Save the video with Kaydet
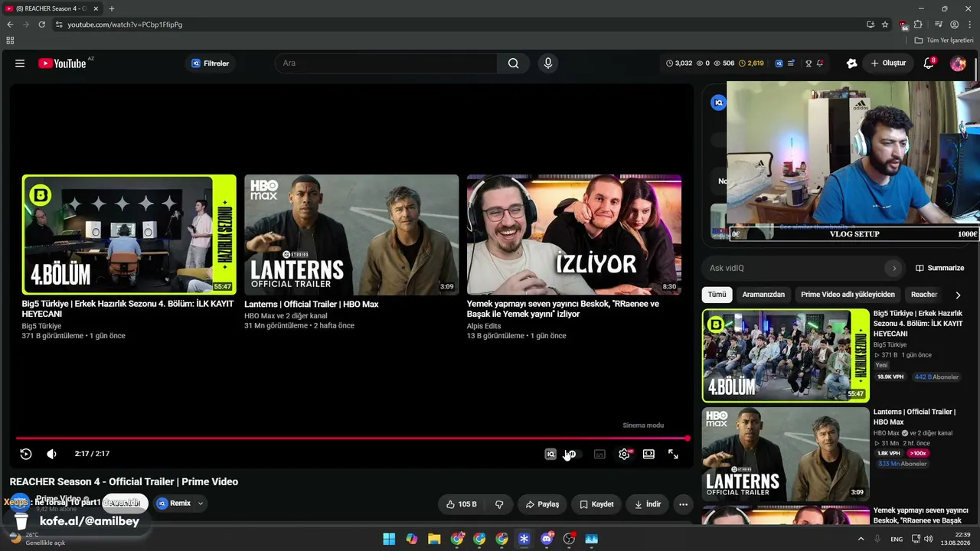This screenshot has height=551, width=980. click(x=596, y=504)
